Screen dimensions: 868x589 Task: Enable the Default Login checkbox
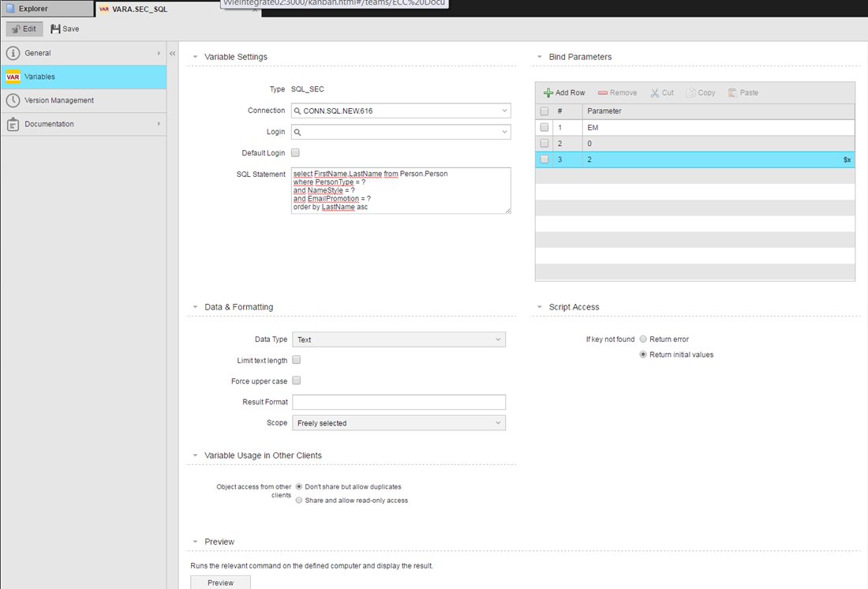point(296,153)
